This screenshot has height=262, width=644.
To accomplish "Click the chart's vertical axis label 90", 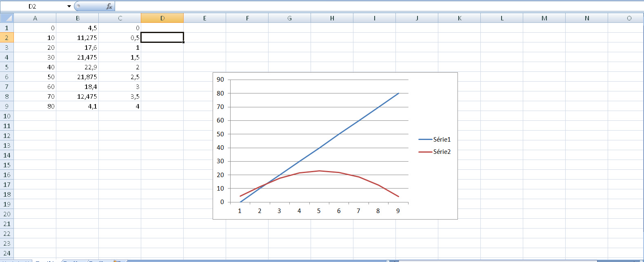I will coord(220,80).
